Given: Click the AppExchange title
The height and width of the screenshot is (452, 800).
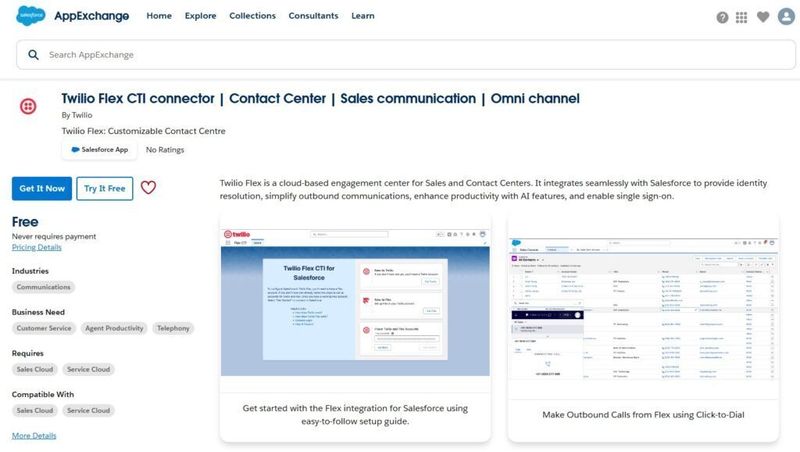Looking at the screenshot, I should [x=91, y=16].
